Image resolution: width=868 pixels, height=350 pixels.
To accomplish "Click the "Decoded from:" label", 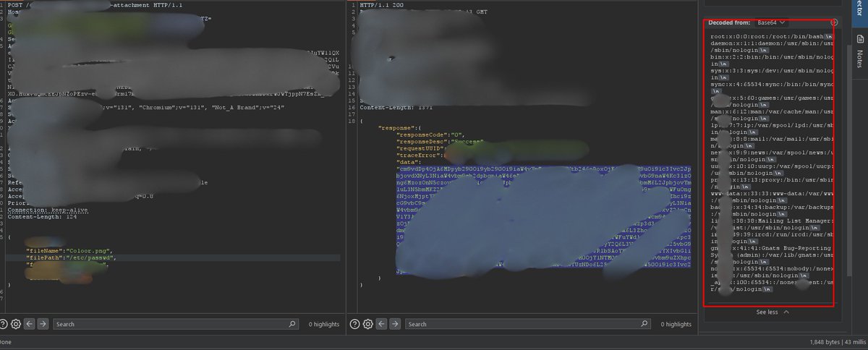I will tap(729, 23).
